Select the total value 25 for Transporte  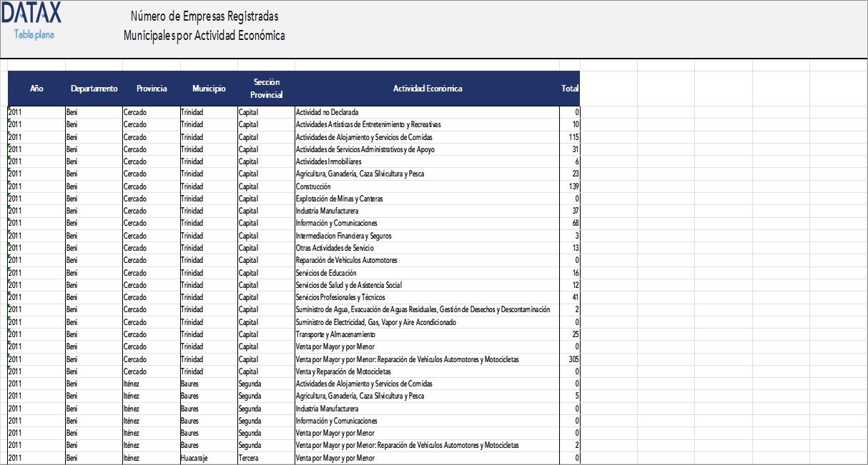pos(570,334)
